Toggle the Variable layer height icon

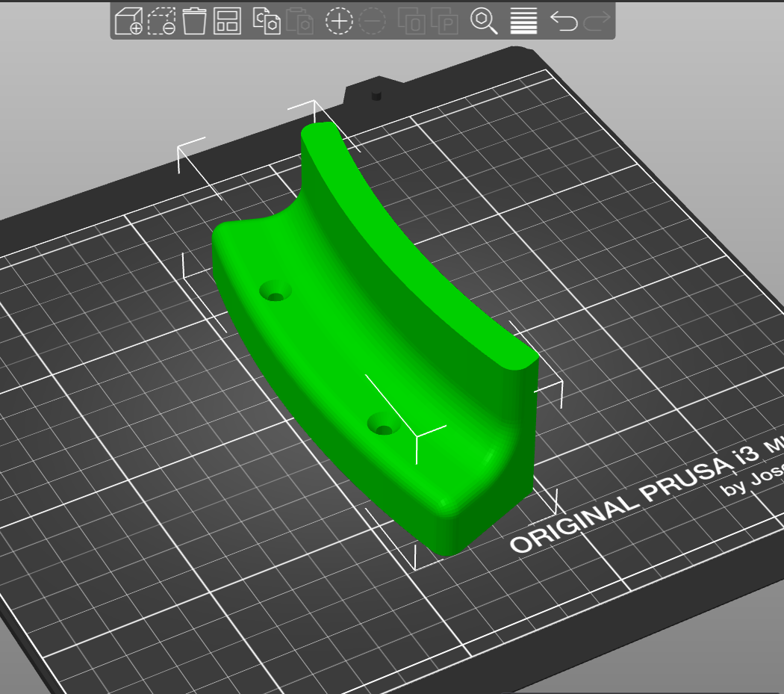pyautogui.click(x=523, y=21)
